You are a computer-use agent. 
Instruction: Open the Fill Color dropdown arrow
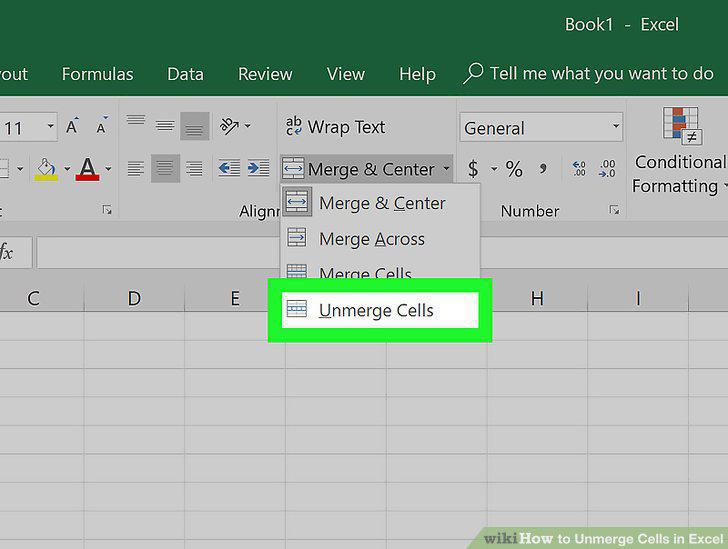pyautogui.click(x=67, y=169)
